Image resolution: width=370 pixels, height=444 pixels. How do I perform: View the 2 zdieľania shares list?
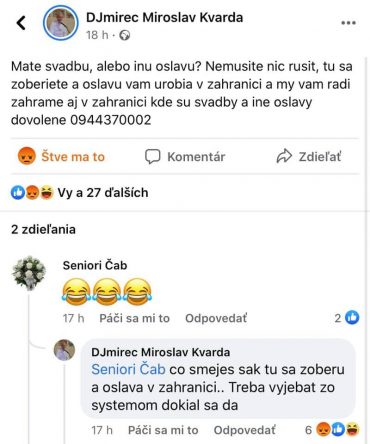click(x=43, y=229)
